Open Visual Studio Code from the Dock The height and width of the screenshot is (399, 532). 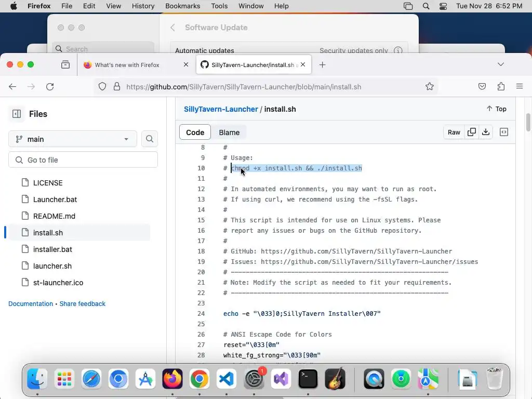(227, 378)
